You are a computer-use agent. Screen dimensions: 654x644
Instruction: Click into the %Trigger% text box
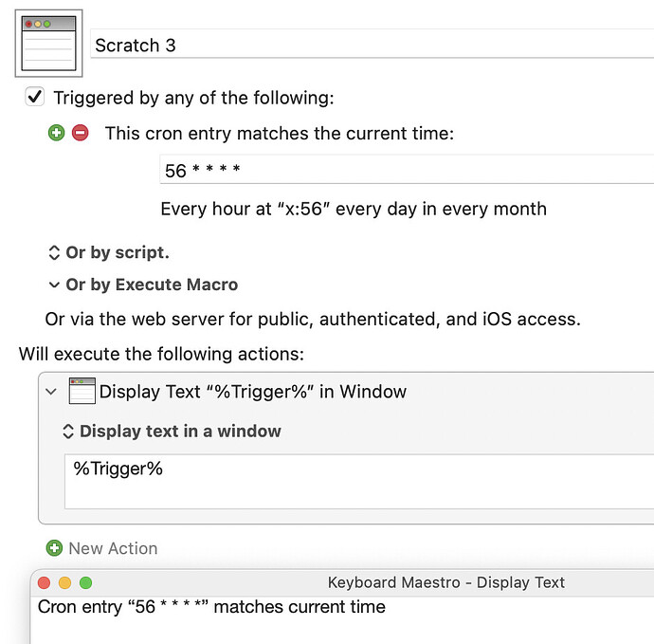[360, 483]
